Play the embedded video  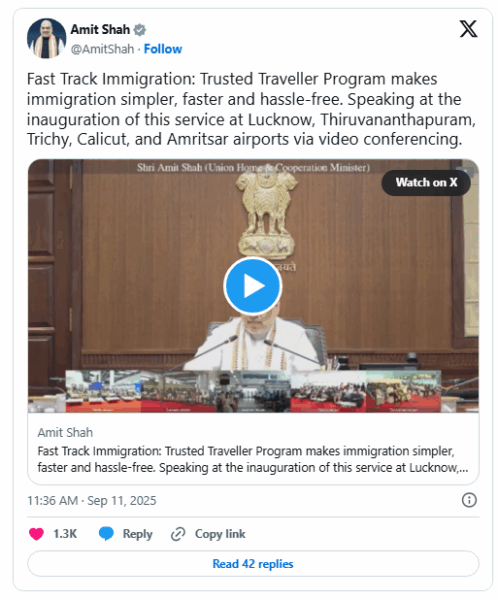coord(253,286)
